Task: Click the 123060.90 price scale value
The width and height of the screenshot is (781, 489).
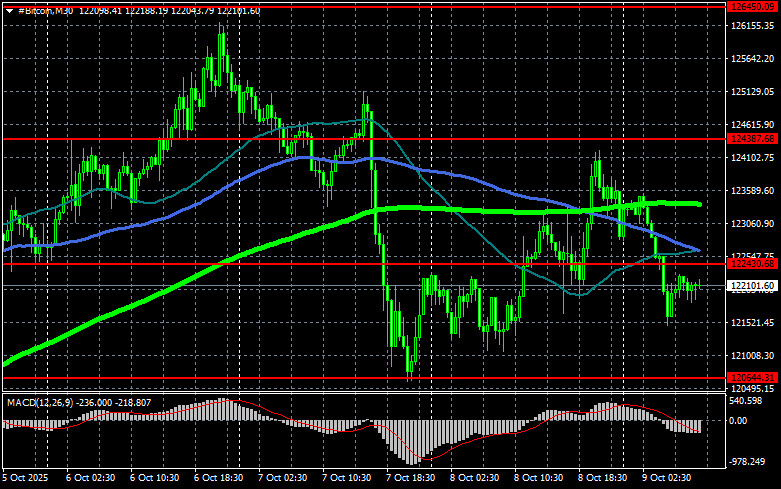Action: [x=752, y=224]
